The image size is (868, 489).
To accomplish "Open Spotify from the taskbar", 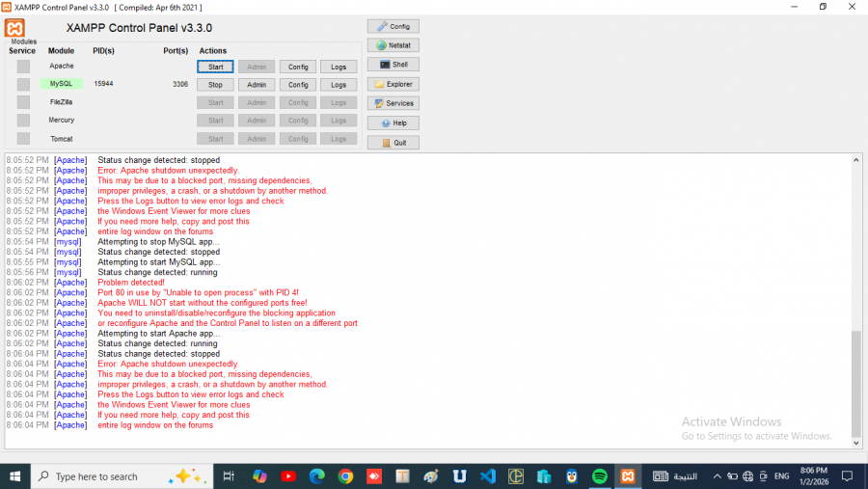I will coord(599,476).
